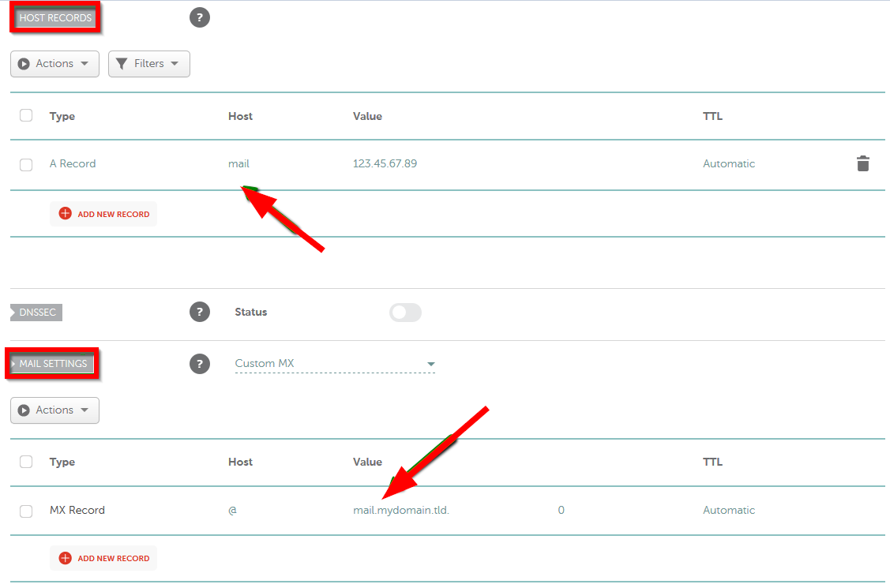Select the MX Record row checkbox
Viewport: 890px width, 588px height.
point(26,511)
